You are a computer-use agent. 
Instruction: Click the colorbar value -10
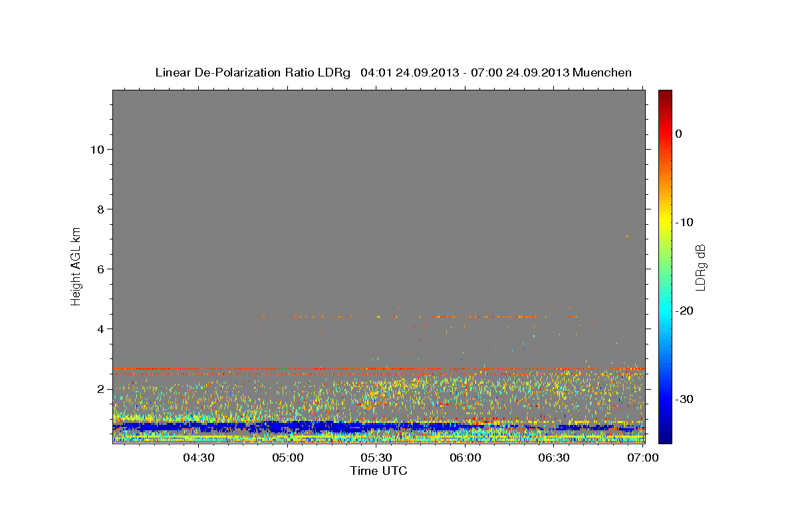pos(685,222)
